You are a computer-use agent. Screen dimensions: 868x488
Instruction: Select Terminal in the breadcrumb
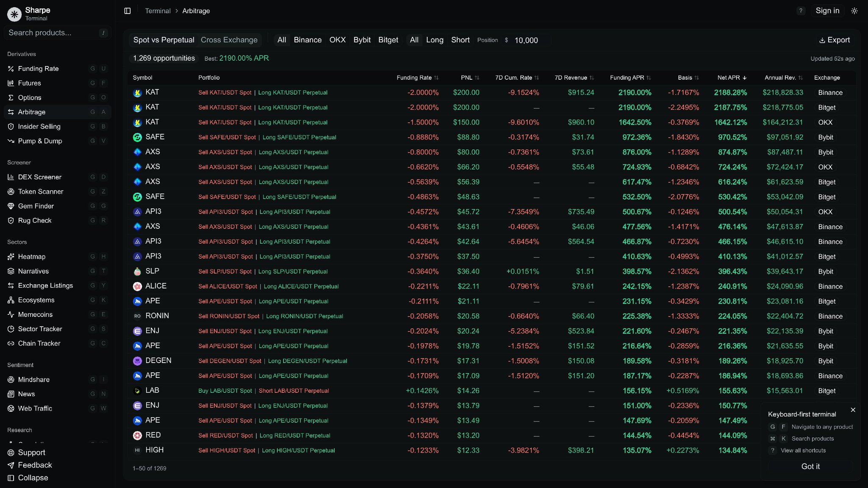tap(158, 11)
